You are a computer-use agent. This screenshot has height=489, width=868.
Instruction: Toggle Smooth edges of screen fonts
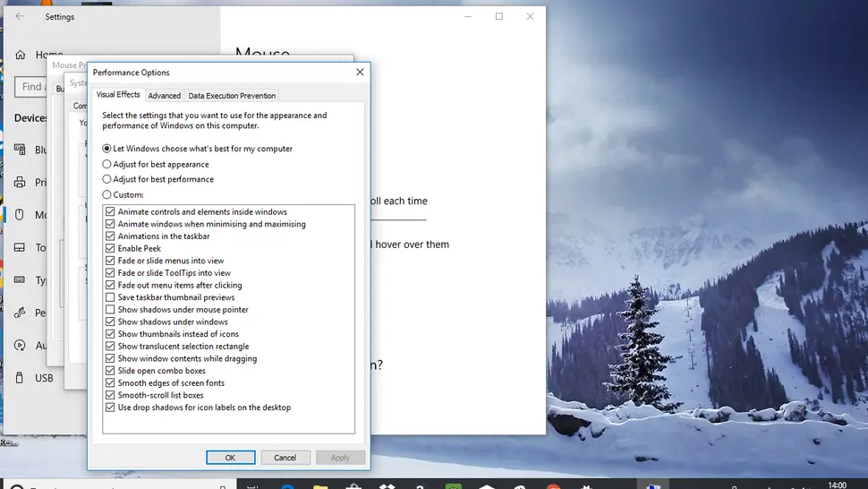click(x=110, y=382)
